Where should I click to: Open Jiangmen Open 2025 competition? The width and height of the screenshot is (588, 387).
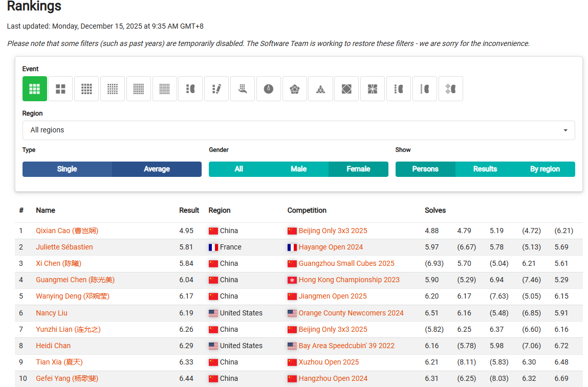pyautogui.click(x=333, y=297)
